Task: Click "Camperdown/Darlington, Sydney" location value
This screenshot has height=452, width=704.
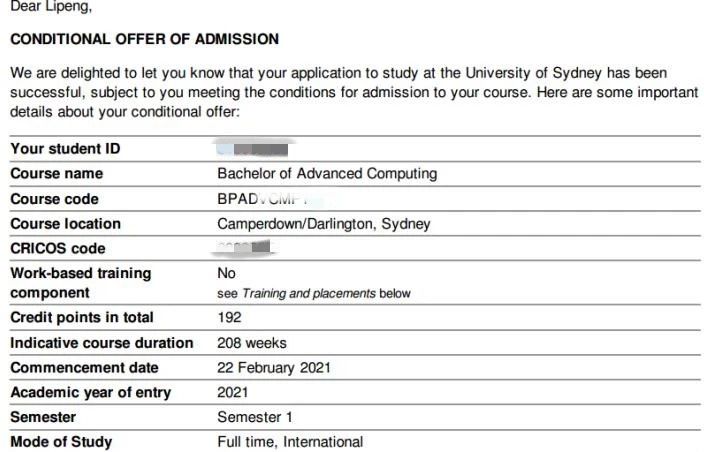Action: (323, 224)
